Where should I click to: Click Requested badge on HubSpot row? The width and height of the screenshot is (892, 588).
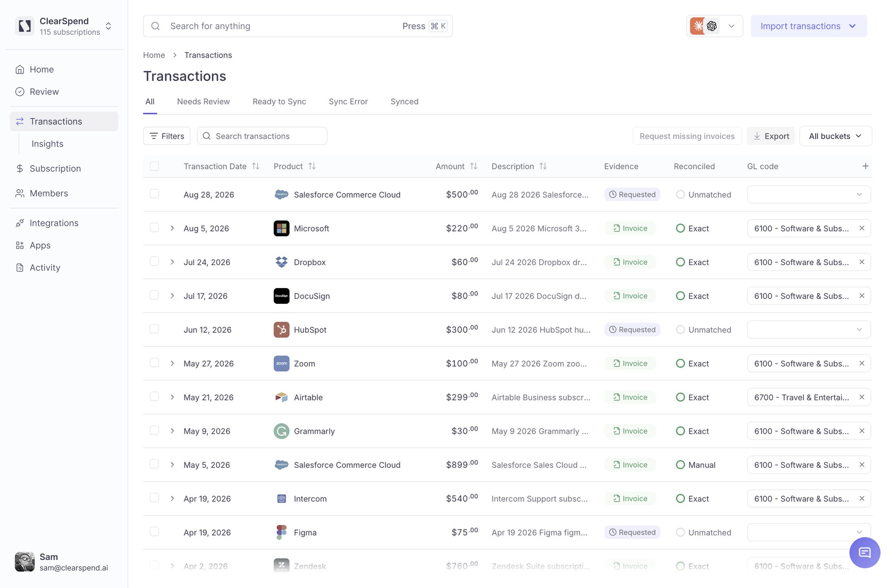(632, 330)
